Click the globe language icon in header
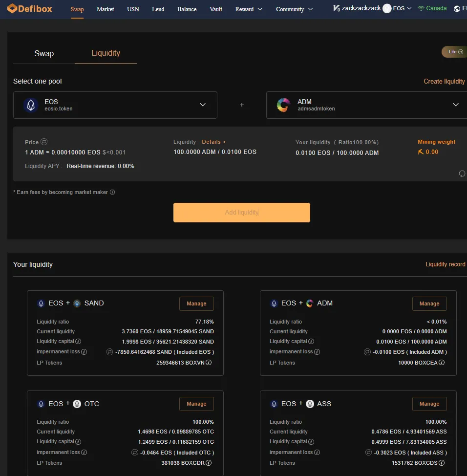 457,8
